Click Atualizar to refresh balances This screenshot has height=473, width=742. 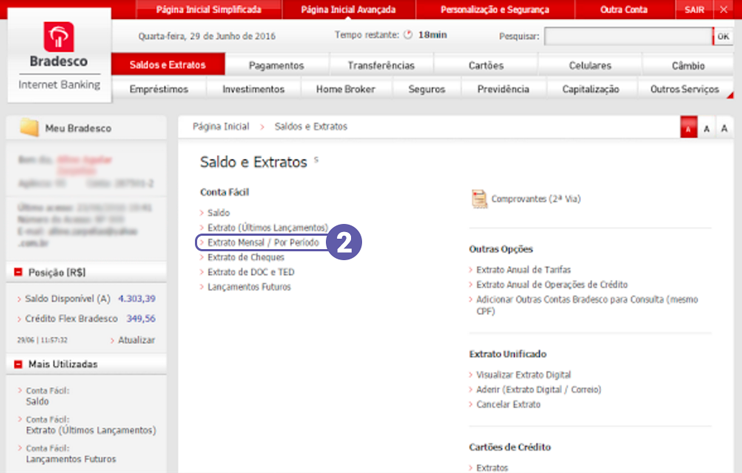136,340
